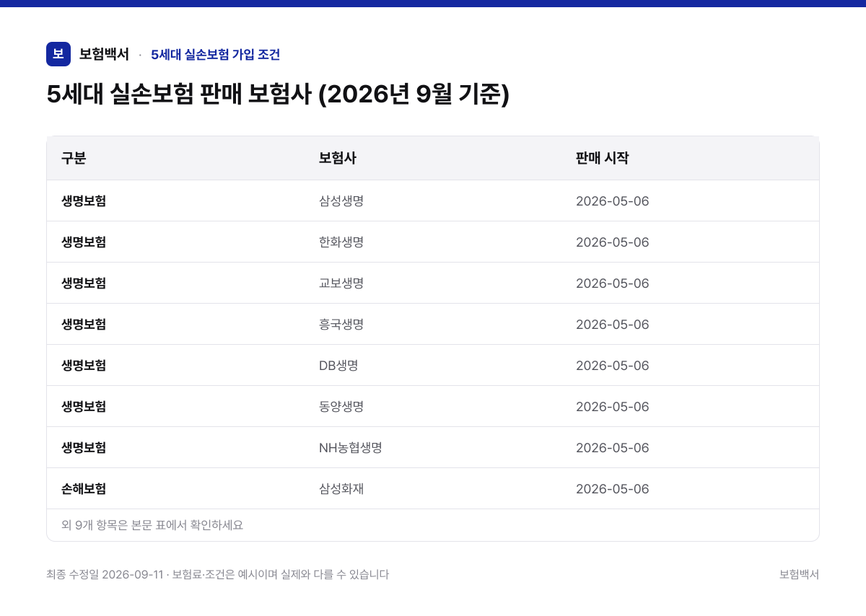Select the 한화생명 cell

click(x=341, y=242)
